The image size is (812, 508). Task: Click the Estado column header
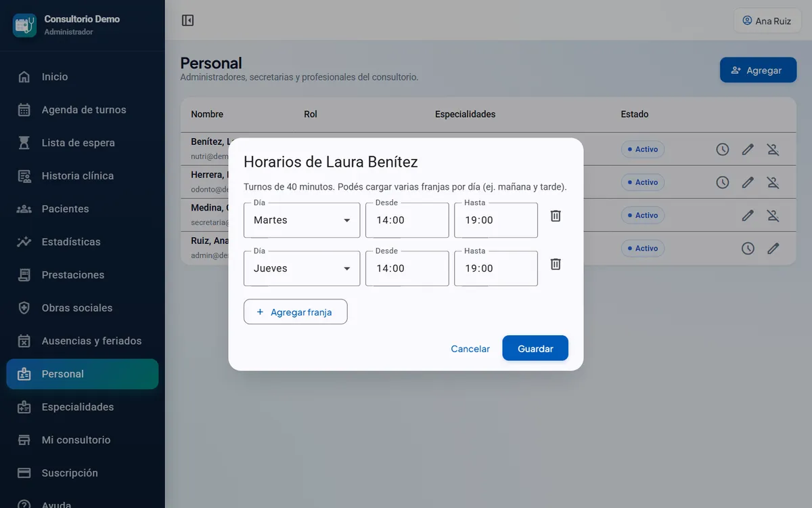tap(635, 114)
